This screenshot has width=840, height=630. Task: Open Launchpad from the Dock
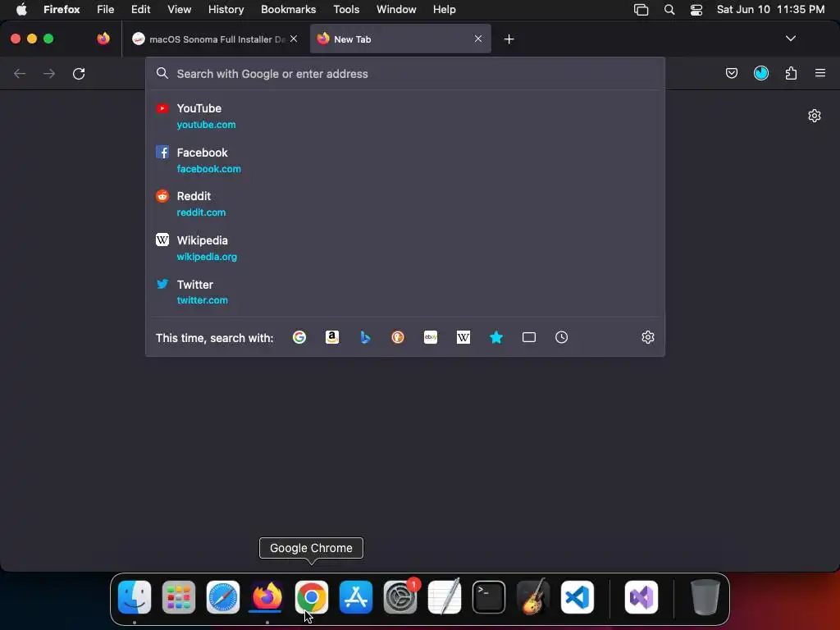click(x=178, y=597)
